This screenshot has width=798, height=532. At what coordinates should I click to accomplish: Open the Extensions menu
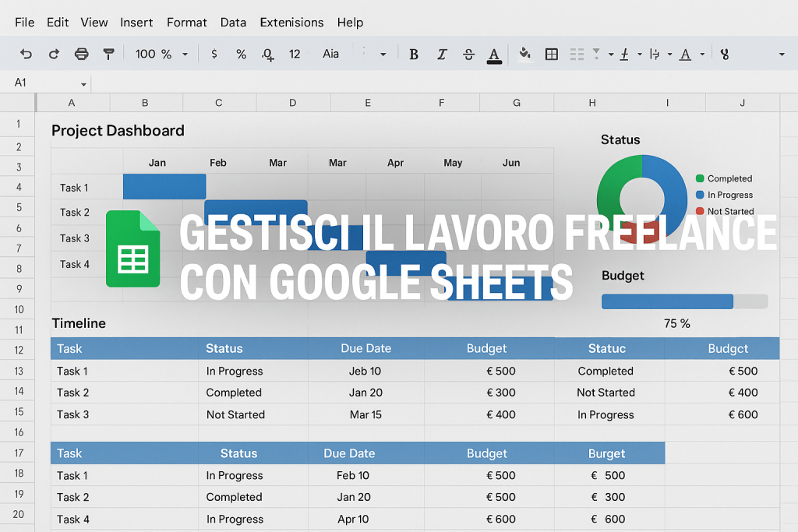[291, 23]
